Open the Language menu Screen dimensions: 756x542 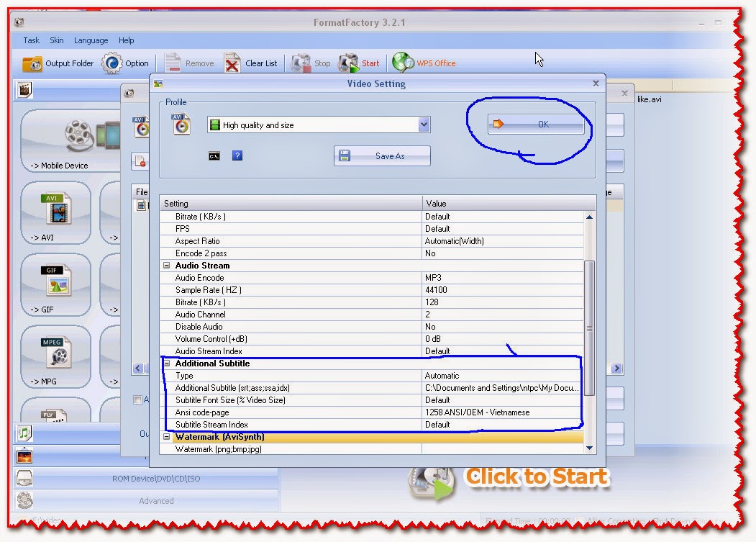coord(91,40)
